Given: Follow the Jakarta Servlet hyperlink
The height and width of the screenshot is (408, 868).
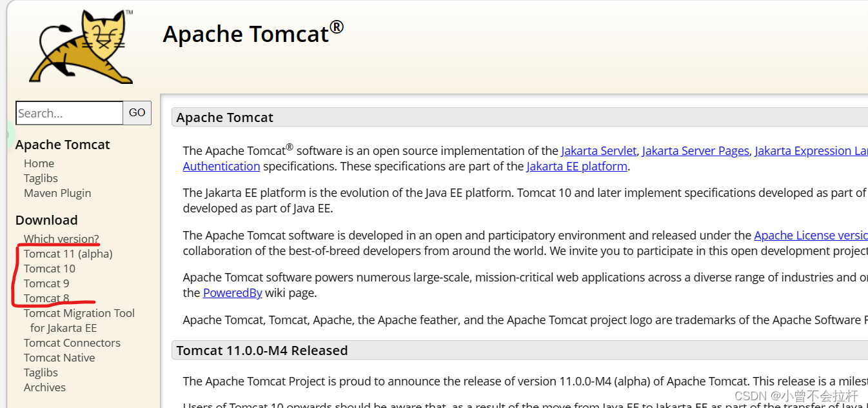Looking at the screenshot, I should click(x=599, y=151).
